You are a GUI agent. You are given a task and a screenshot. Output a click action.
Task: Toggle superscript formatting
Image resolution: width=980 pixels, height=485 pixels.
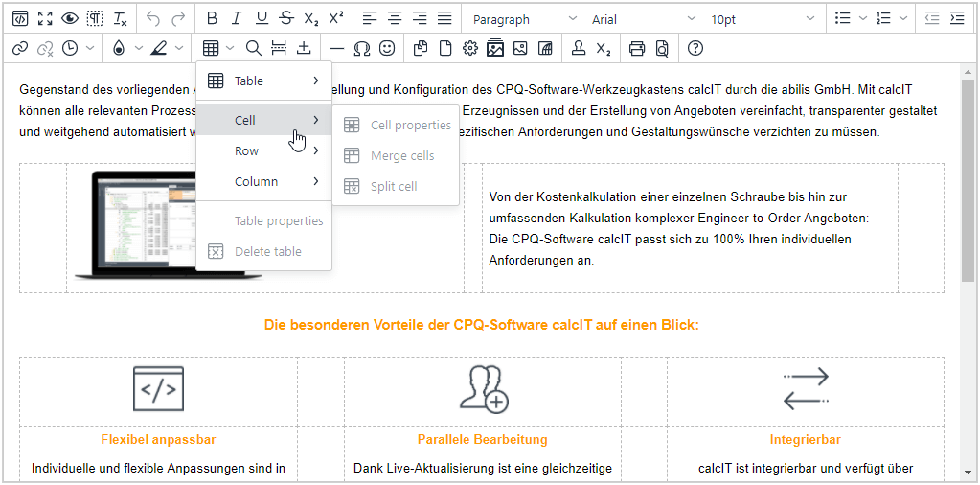336,19
